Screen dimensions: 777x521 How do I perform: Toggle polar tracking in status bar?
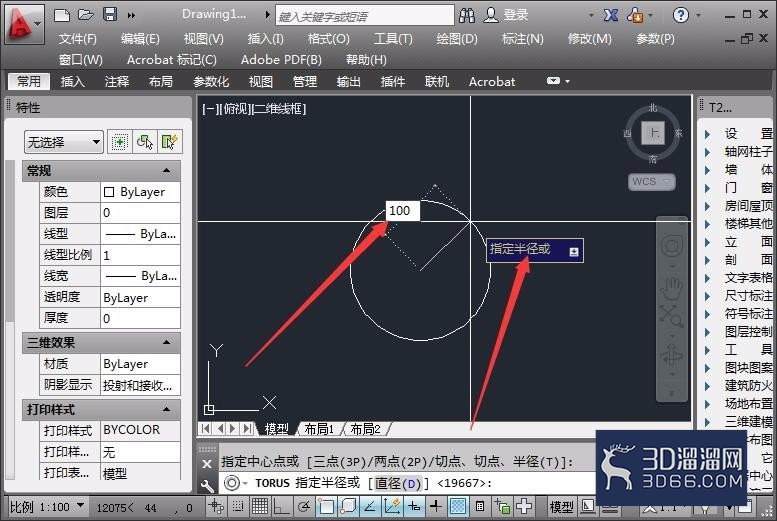[x=304, y=506]
